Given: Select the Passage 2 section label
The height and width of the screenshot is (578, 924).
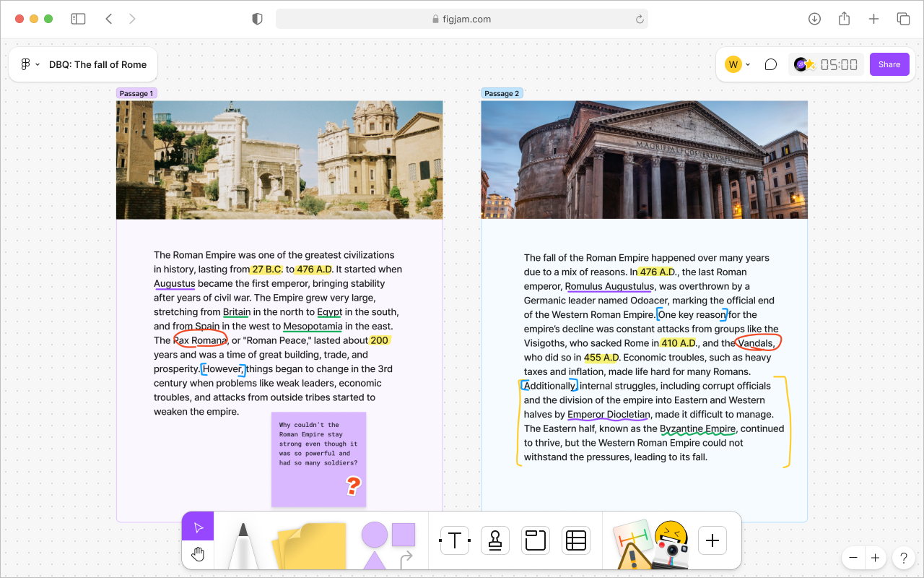Looking at the screenshot, I should click(502, 93).
